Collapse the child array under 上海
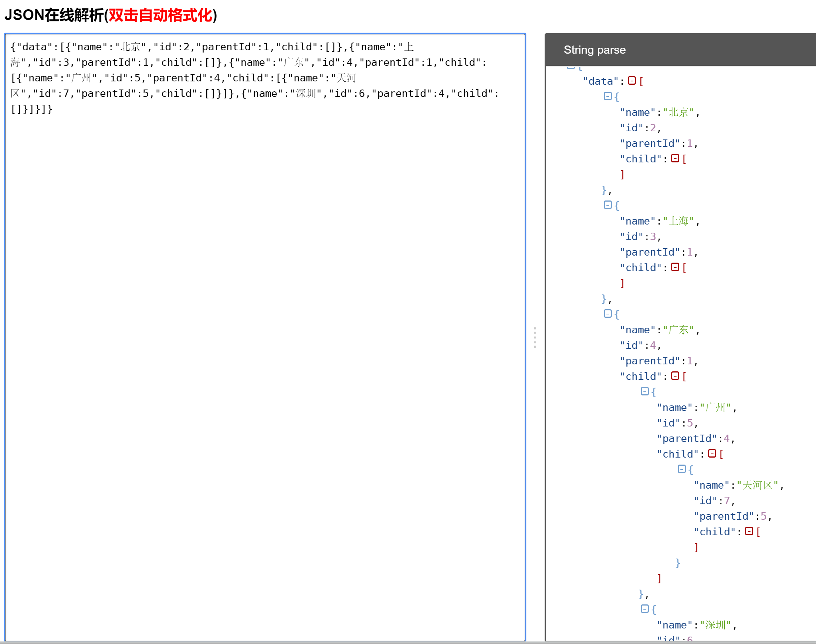 pos(675,267)
